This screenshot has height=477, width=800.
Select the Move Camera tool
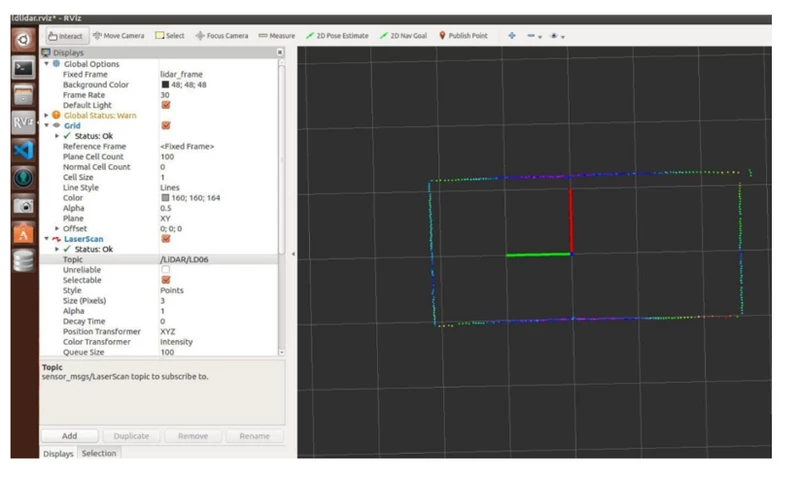tap(118, 36)
